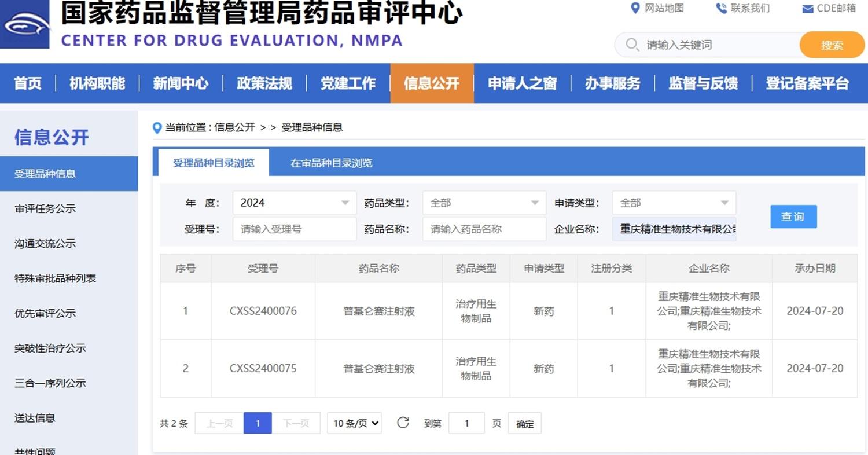Open the site map (网站地图) pin icon

point(635,8)
